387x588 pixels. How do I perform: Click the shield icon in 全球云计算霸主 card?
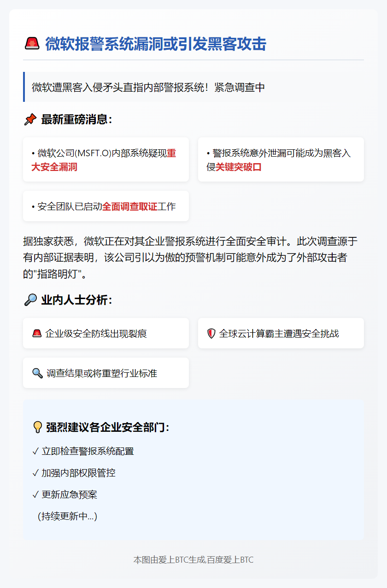(211, 333)
